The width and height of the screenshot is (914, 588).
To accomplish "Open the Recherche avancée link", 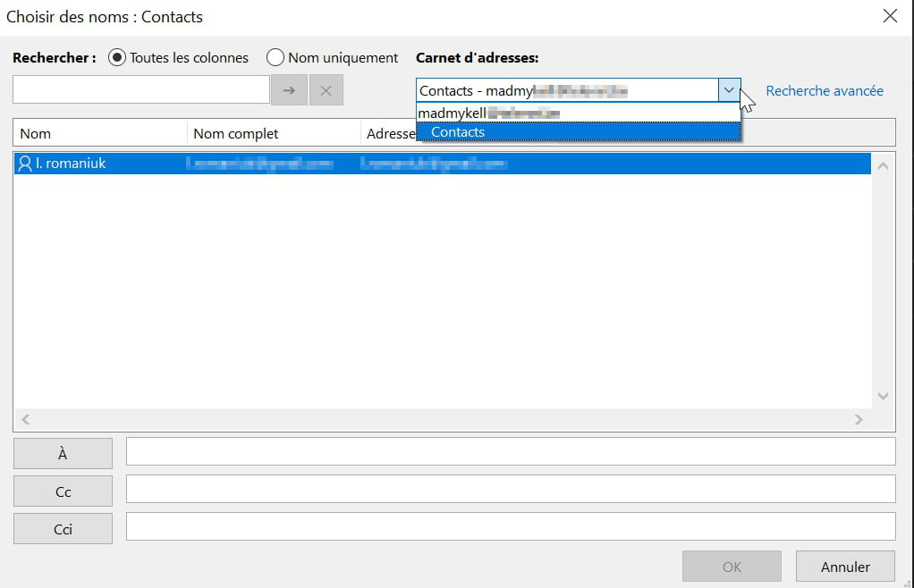I will [825, 90].
